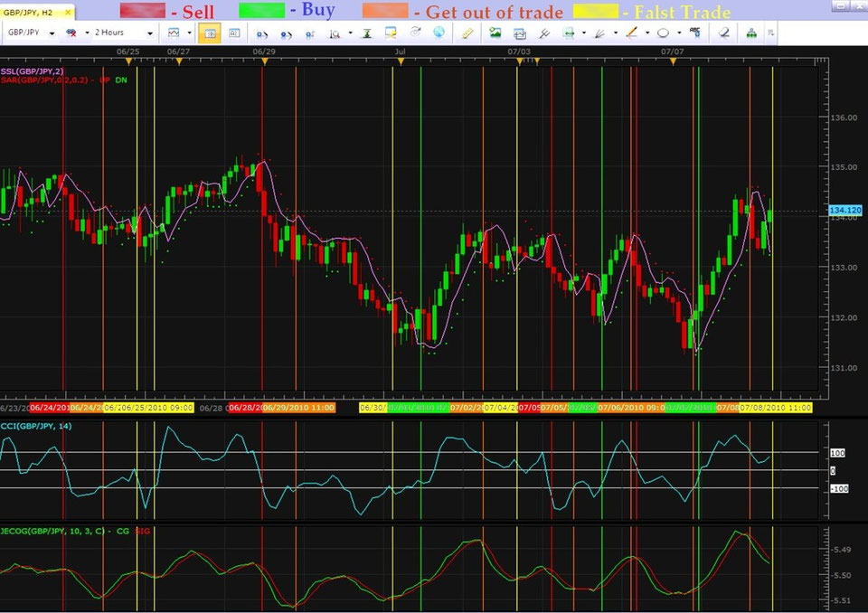The width and height of the screenshot is (868, 613).
Task: Click the text label (ABC) tool
Action: [x=694, y=33]
